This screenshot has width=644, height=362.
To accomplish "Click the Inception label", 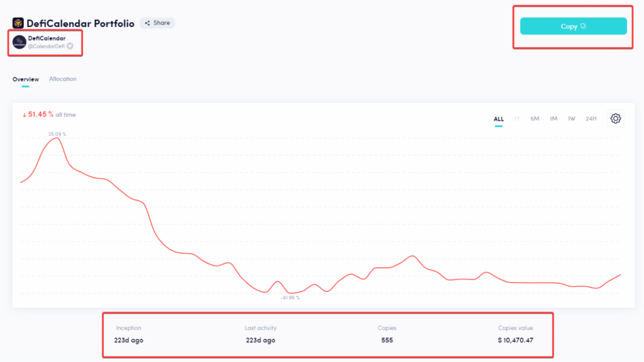I will point(128,328).
